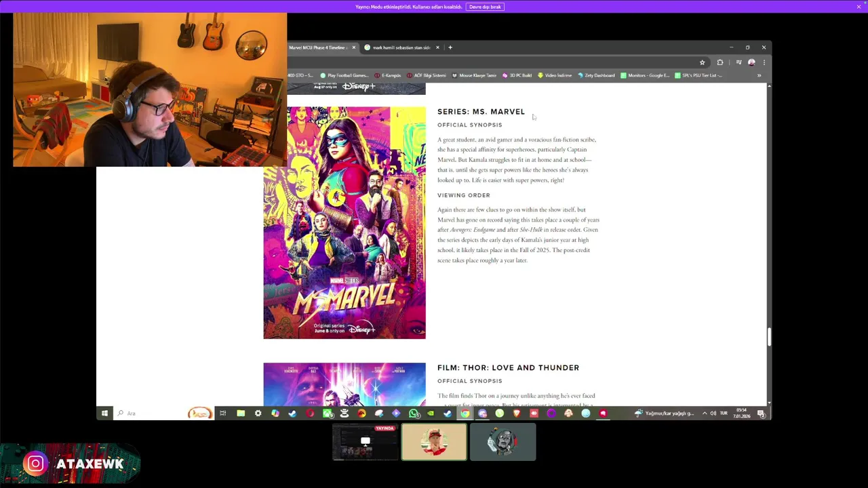
Task: Open File Explorer from the taskbar
Action: (241, 413)
